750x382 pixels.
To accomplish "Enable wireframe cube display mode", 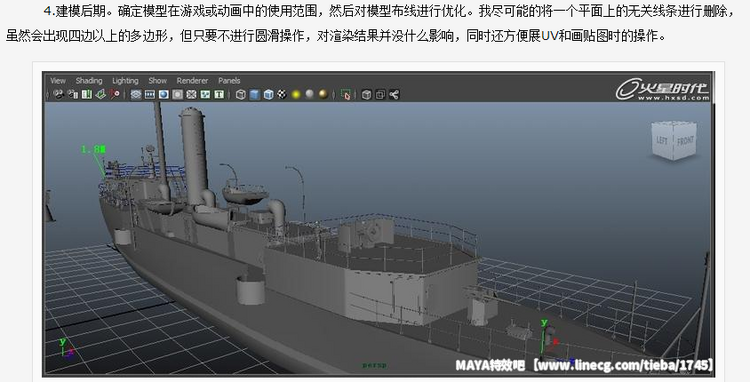I will pyautogui.click(x=241, y=95).
